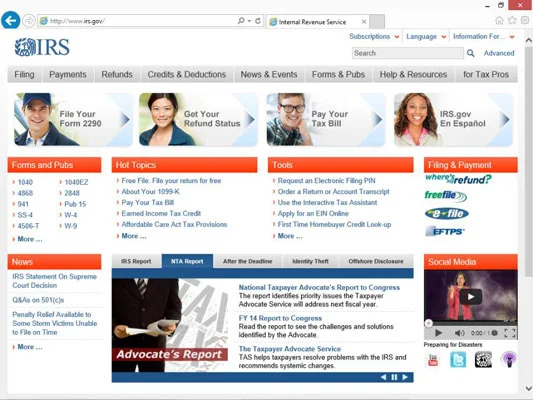The image size is (533, 400).
Task: Expand the Information For dropdown
Action: click(483, 36)
